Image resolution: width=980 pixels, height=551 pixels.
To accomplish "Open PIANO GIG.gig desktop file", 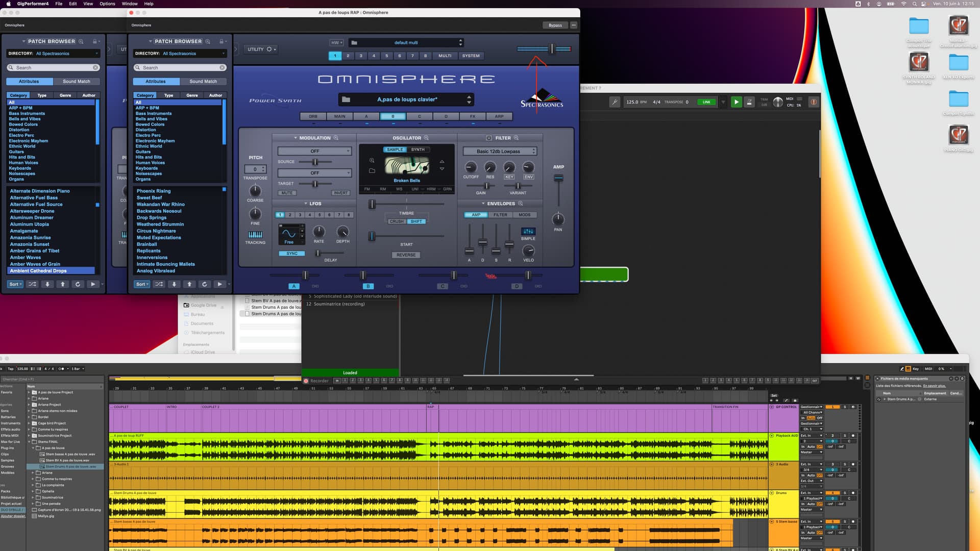I will pyautogui.click(x=959, y=138).
